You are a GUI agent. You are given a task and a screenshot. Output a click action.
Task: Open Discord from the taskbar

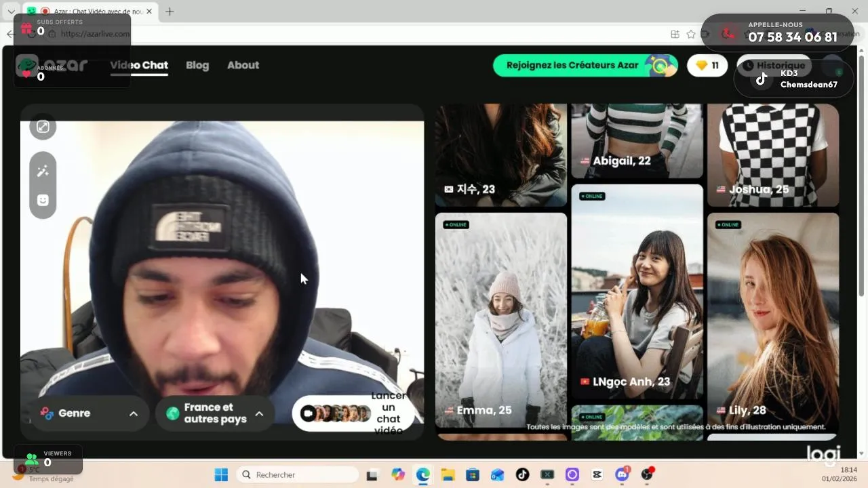tap(622, 475)
